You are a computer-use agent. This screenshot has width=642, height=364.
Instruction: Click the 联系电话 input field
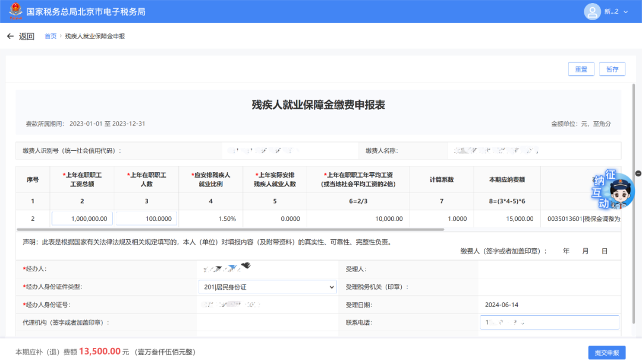[549, 322]
